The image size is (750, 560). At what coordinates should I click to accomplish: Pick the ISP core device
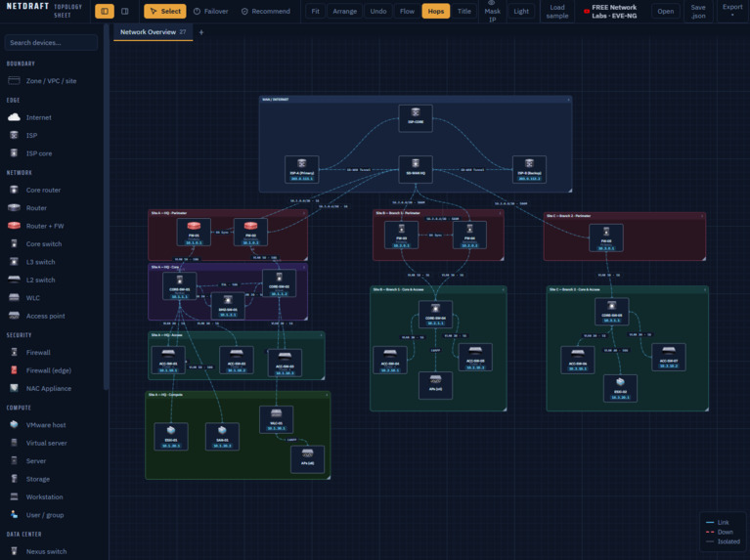pyautogui.click(x=52, y=153)
